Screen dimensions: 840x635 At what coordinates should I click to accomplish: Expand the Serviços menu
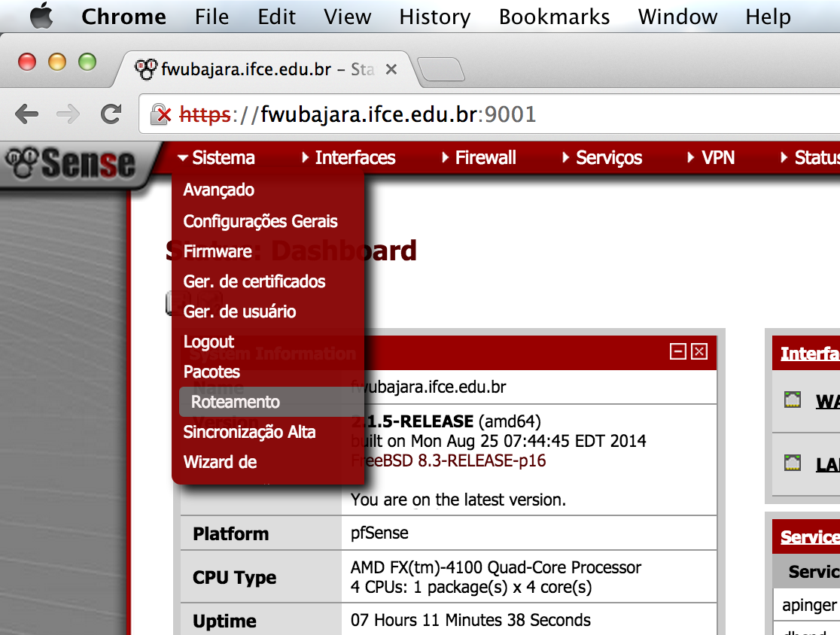[x=602, y=157]
